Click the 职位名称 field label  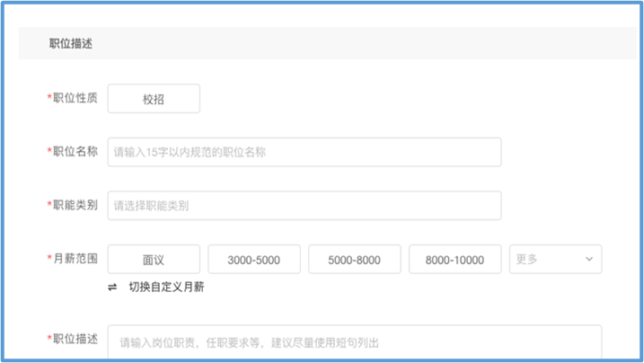[75, 151]
